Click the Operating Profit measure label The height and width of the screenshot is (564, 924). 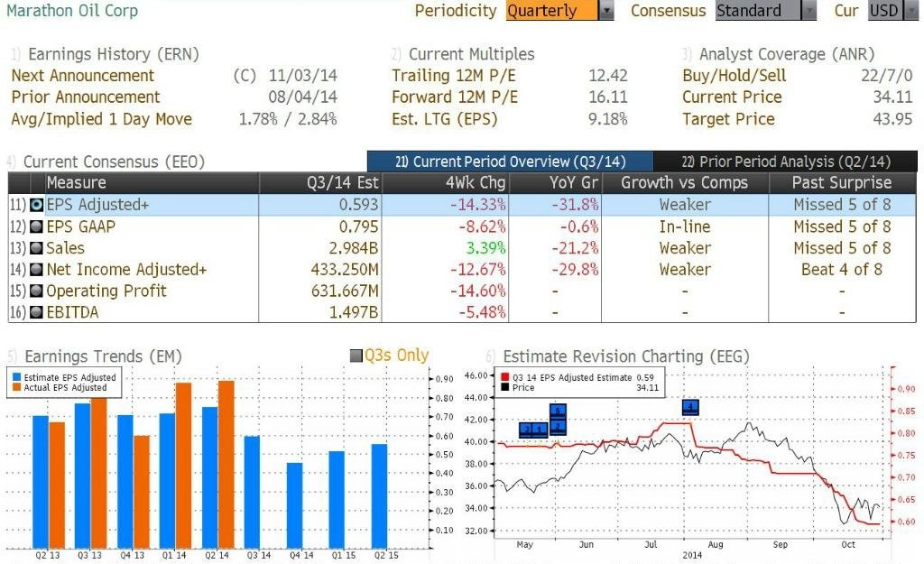click(x=106, y=291)
